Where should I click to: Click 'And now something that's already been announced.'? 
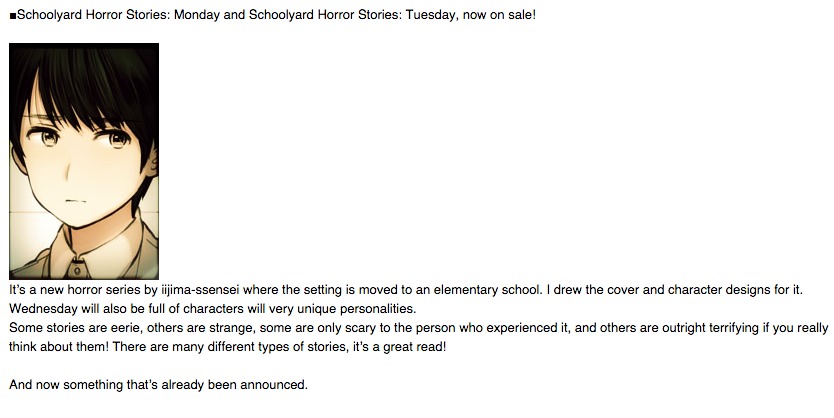coord(159,384)
